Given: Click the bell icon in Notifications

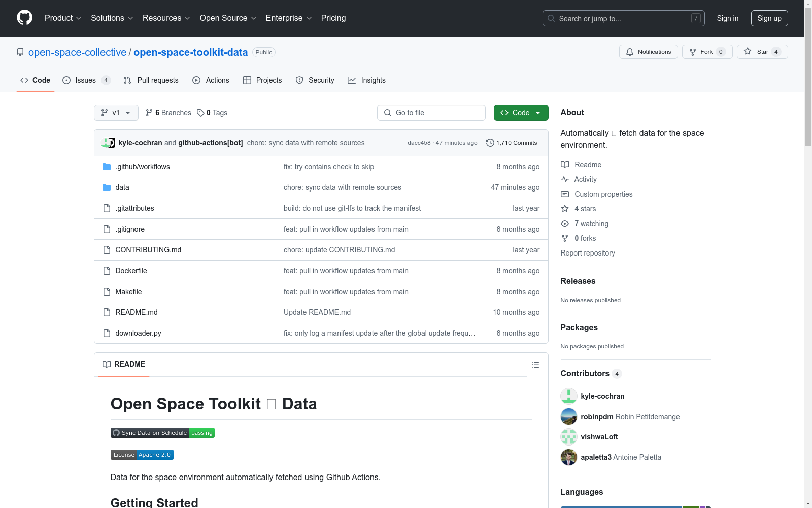Looking at the screenshot, I should (630, 52).
